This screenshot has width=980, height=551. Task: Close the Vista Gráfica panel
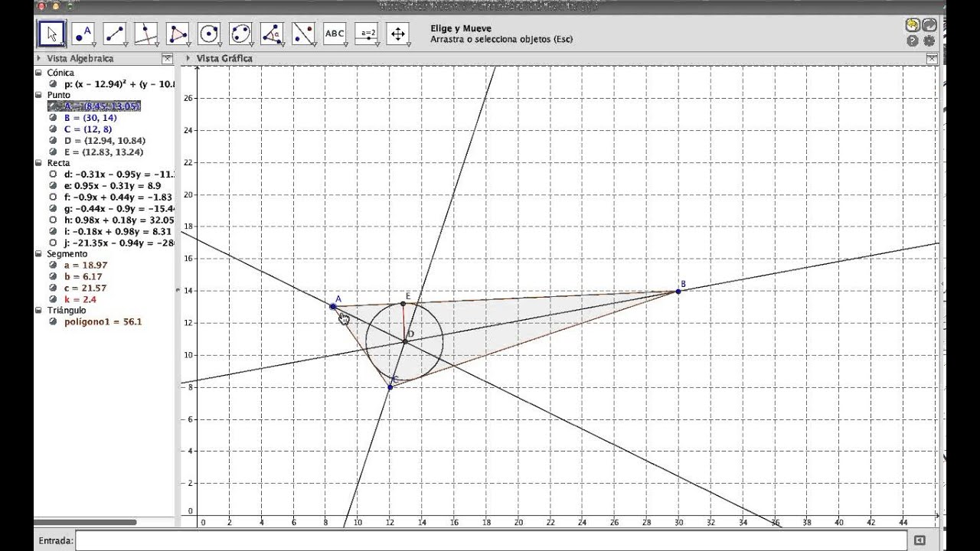932,58
